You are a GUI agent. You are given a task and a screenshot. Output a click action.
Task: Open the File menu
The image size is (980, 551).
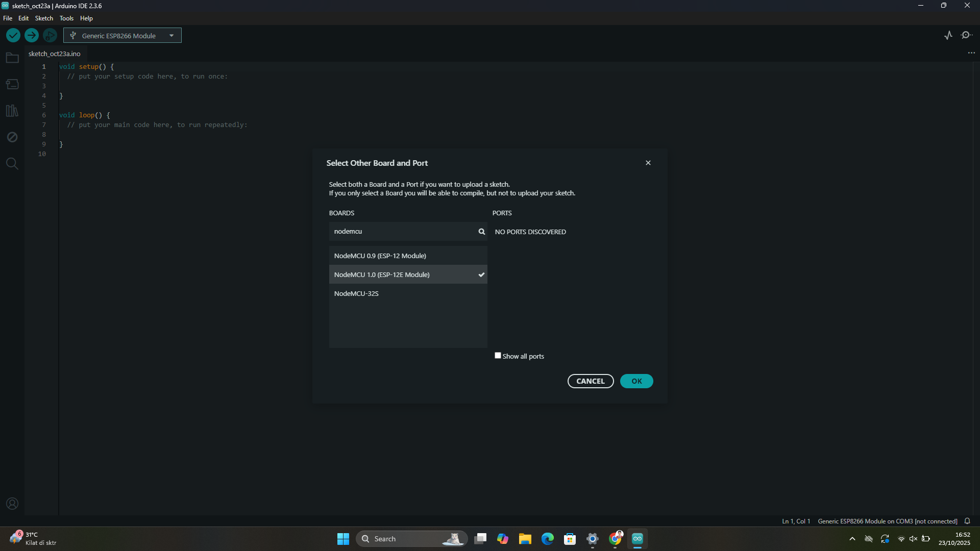click(8, 18)
